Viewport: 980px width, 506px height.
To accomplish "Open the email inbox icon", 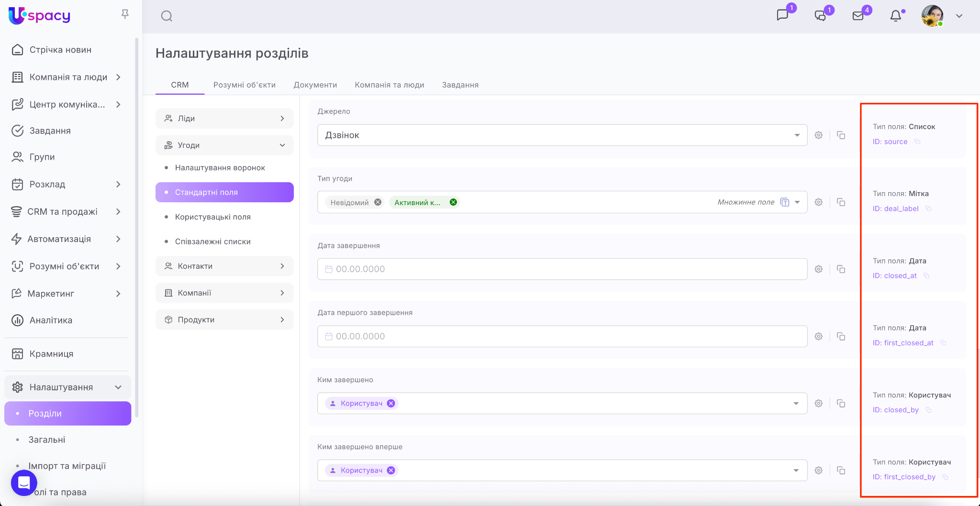I will tap(858, 16).
